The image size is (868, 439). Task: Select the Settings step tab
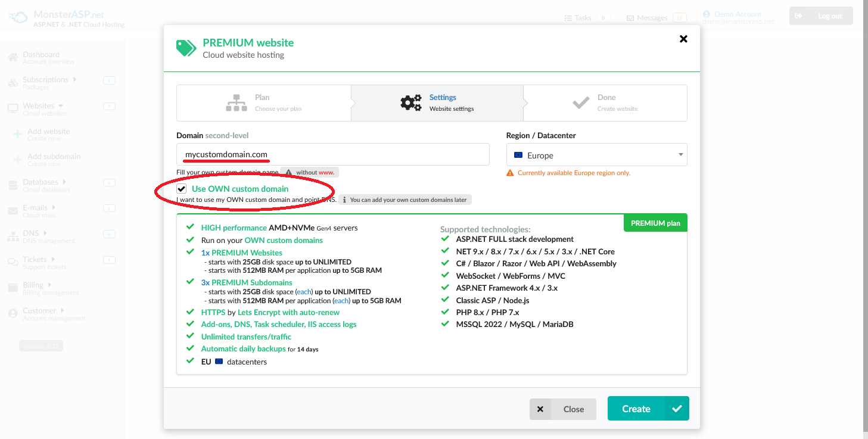coord(437,103)
